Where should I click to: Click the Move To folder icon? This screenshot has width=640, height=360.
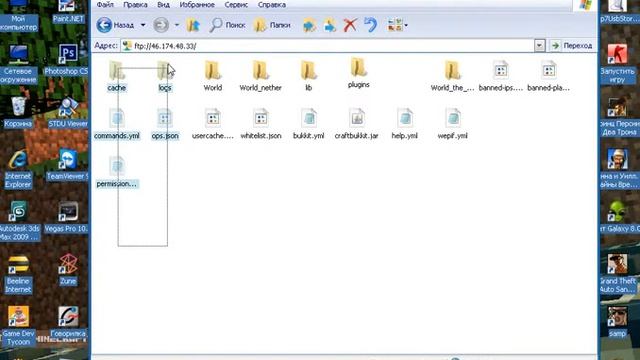[x=310, y=25]
